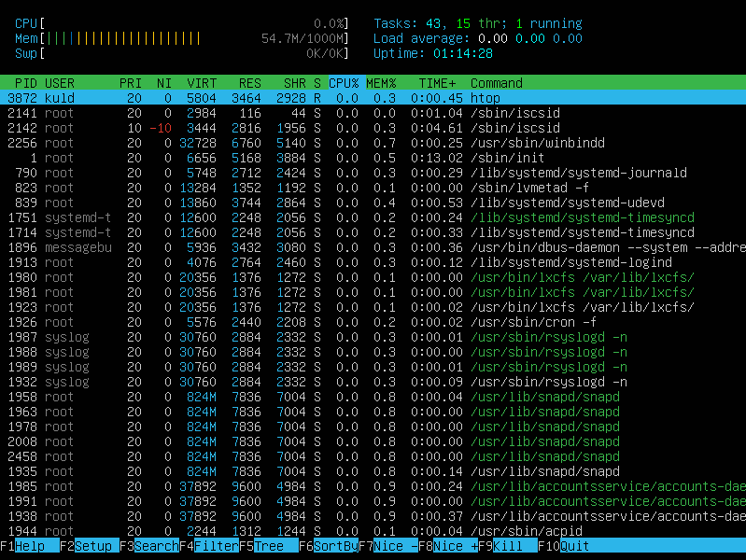This screenshot has width=746, height=560.
Task: Click the PID column header
Action: click(25, 83)
